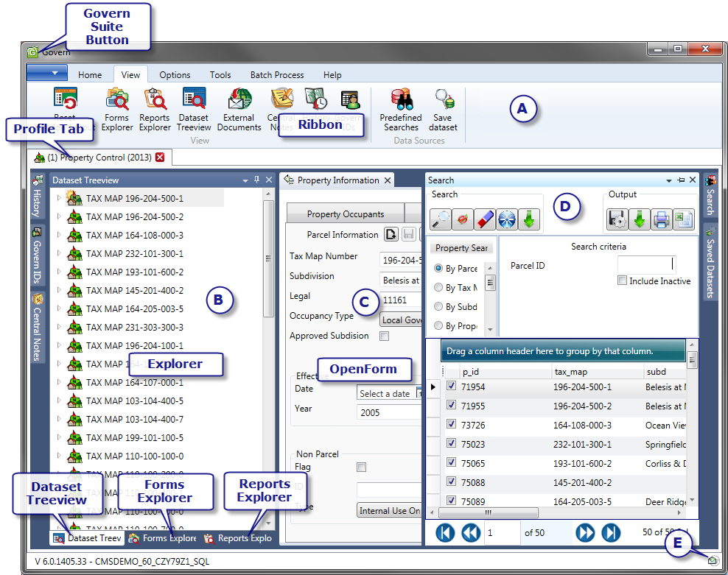Switch to the Batch Process ribbon tab
The height and width of the screenshot is (575, 728).
click(277, 74)
